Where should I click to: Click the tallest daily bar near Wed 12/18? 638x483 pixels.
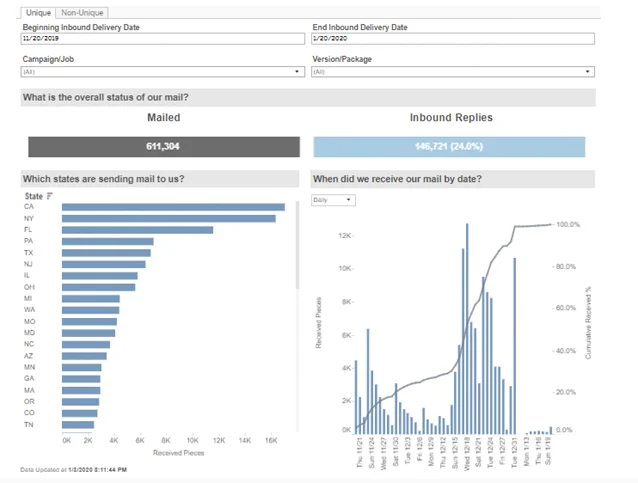pyautogui.click(x=467, y=328)
